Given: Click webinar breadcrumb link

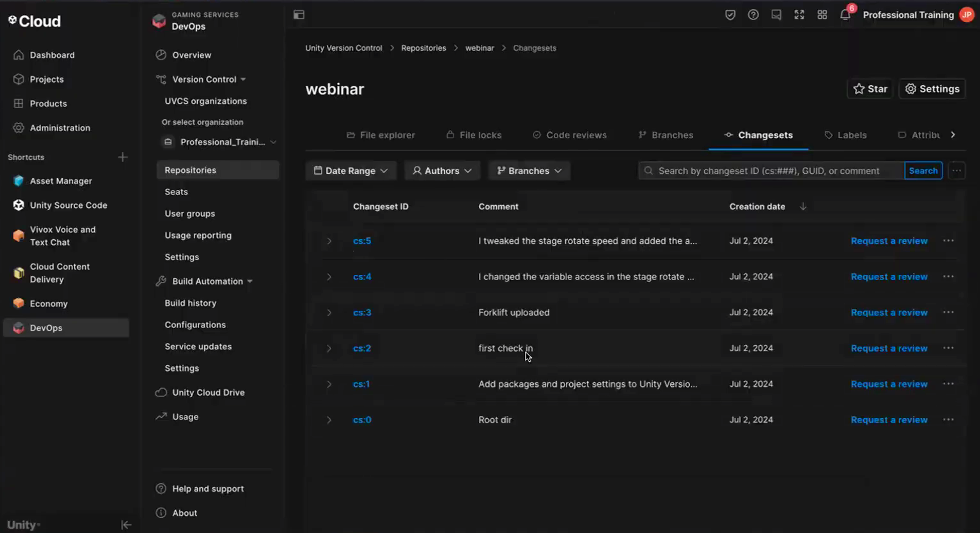Looking at the screenshot, I should coord(479,48).
